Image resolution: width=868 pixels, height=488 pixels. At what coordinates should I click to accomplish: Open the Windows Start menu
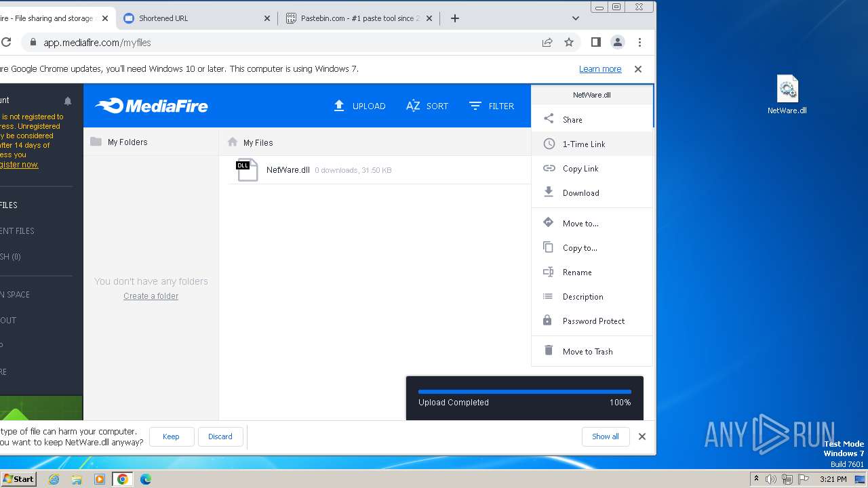coord(18,479)
